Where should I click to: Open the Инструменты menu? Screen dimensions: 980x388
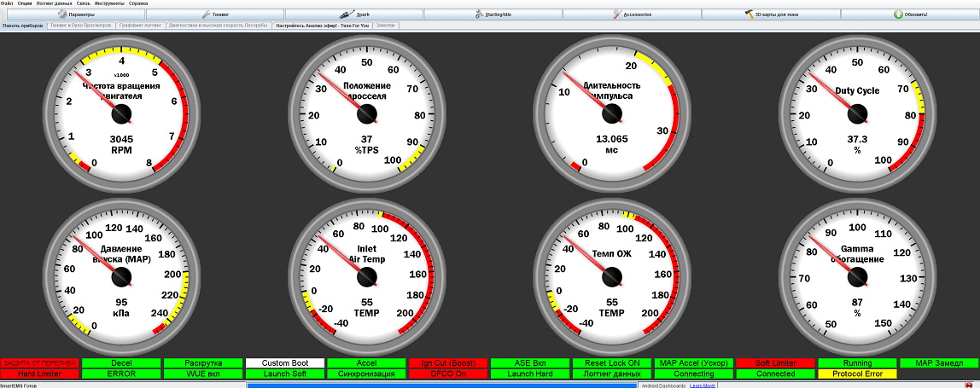pos(109,3)
